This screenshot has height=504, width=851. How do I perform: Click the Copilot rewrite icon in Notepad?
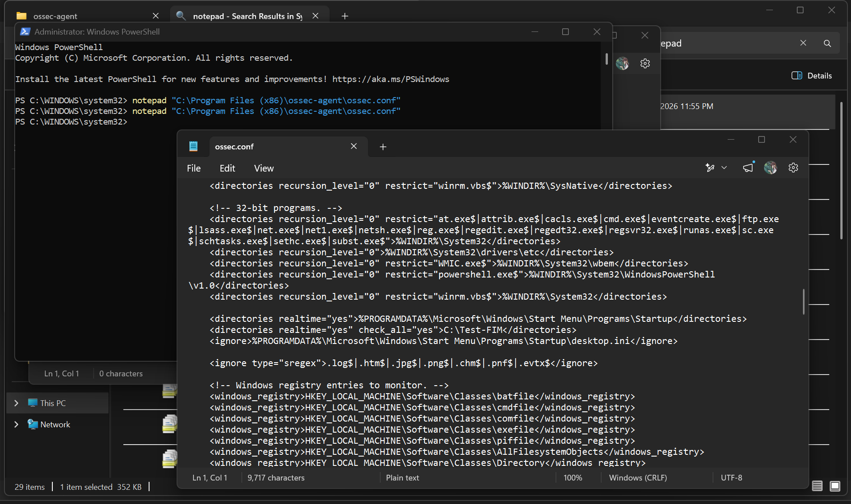pyautogui.click(x=710, y=168)
